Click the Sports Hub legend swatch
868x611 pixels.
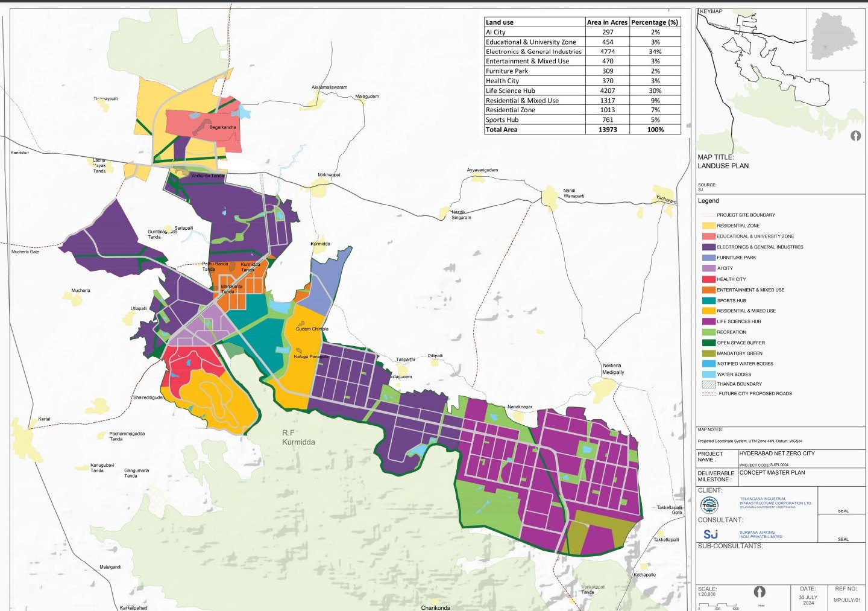(x=708, y=300)
